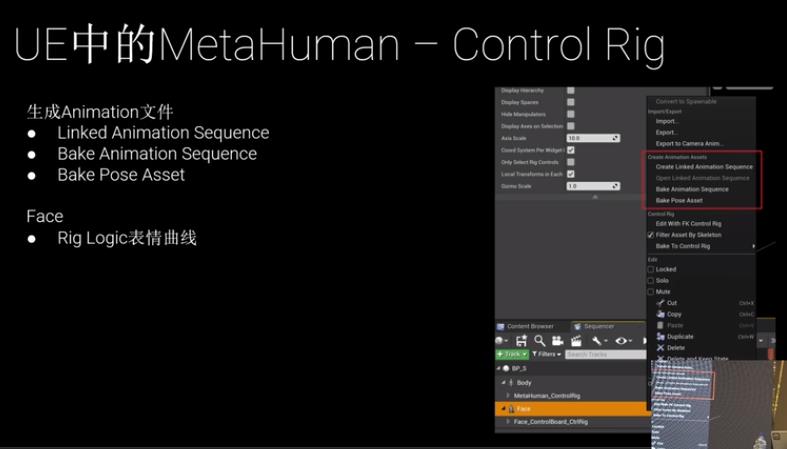
Task: Click the speaker video thumbnail overlay
Action: 719,404
